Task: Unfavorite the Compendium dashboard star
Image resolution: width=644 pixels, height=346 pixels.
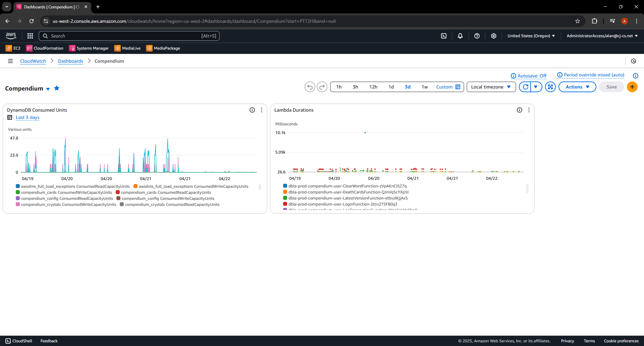Action: click(57, 88)
